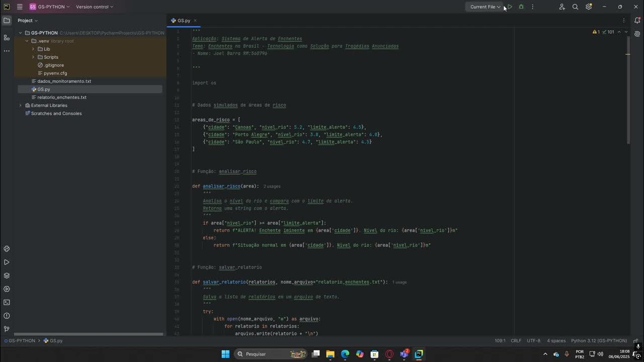The image size is (644, 362).
Task: Open the Git tool window
Action: coord(7,329)
